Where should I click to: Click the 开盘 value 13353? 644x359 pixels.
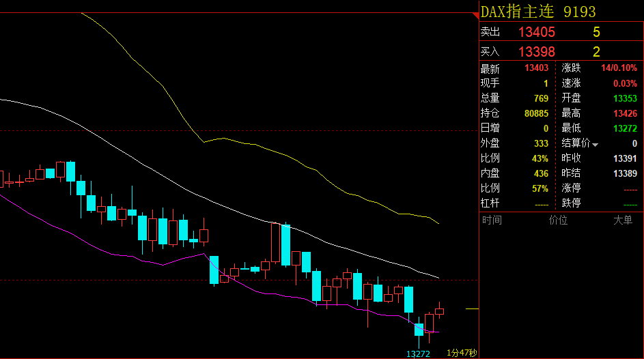coord(625,98)
